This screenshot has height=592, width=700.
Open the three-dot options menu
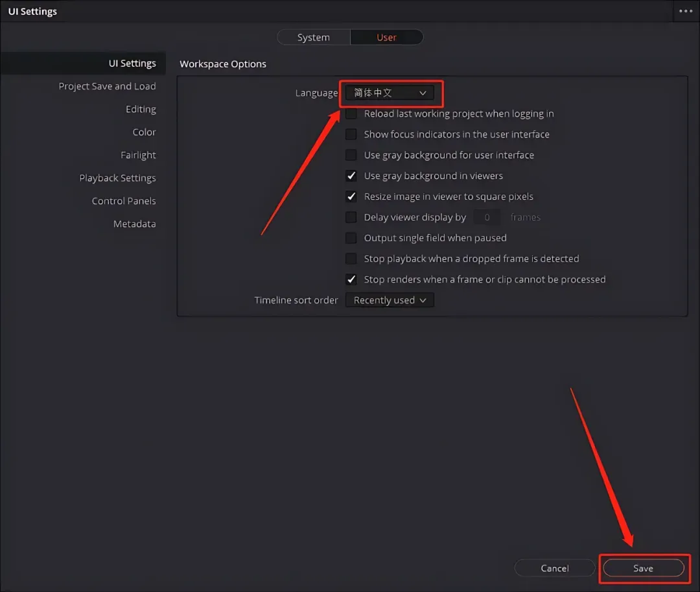click(685, 11)
